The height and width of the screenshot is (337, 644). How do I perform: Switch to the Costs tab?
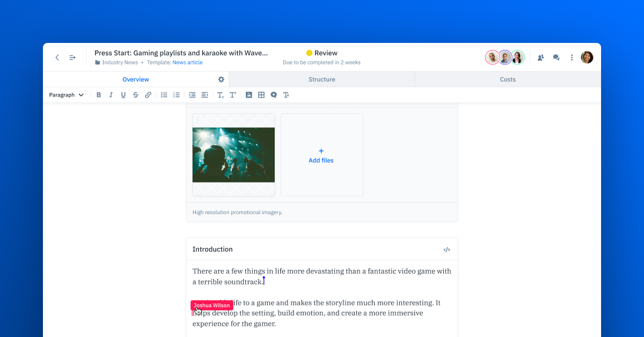click(x=507, y=79)
